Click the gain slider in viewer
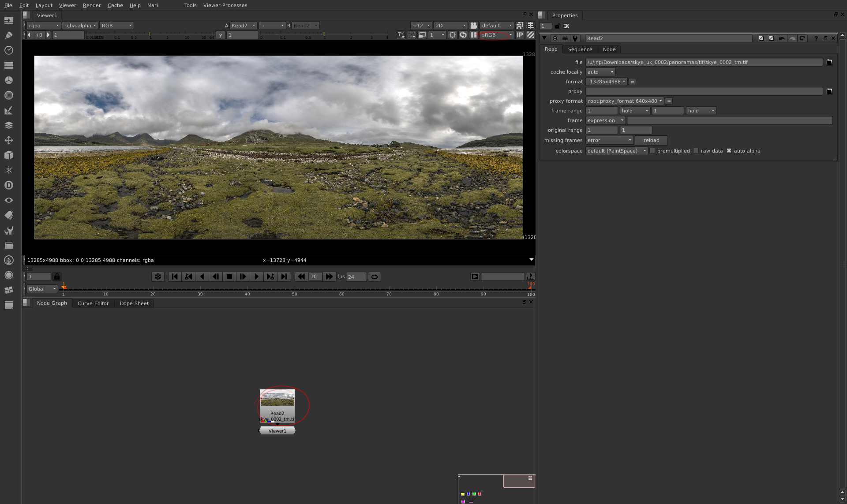 pyautogui.click(x=150, y=34)
